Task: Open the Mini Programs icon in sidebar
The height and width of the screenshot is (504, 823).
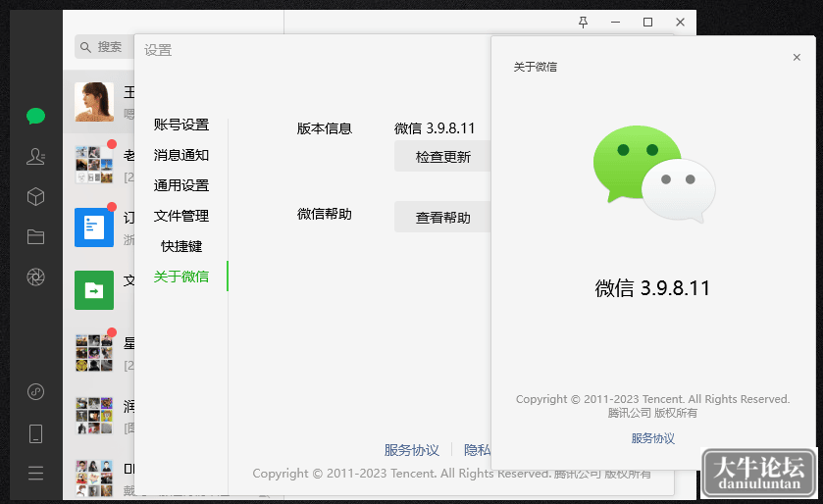Action: pos(35,392)
